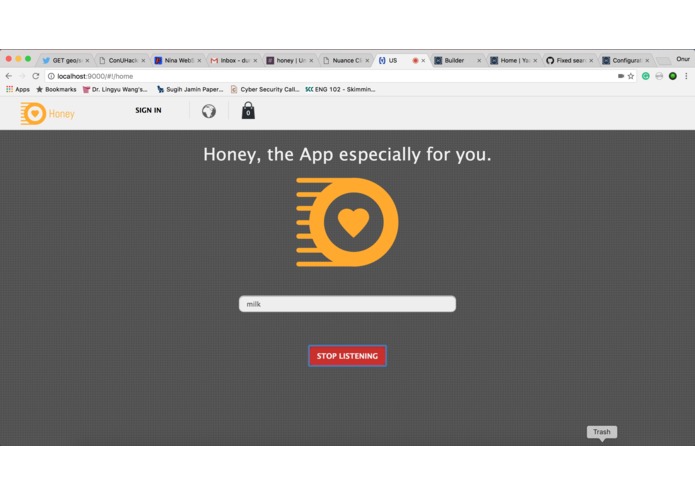Image resolution: width=695 pixels, height=494 pixels.
Task: Switch to the ConUHack tab
Action: click(x=121, y=60)
